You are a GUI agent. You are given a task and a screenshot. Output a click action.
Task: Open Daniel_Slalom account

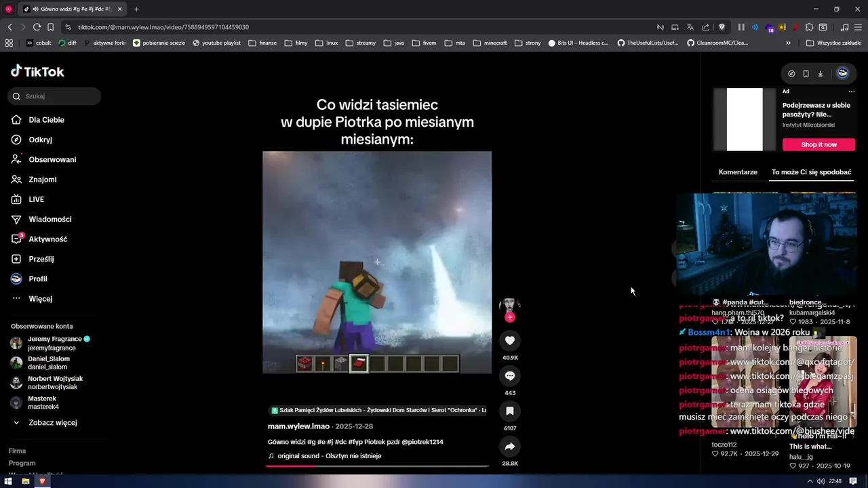click(49, 363)
